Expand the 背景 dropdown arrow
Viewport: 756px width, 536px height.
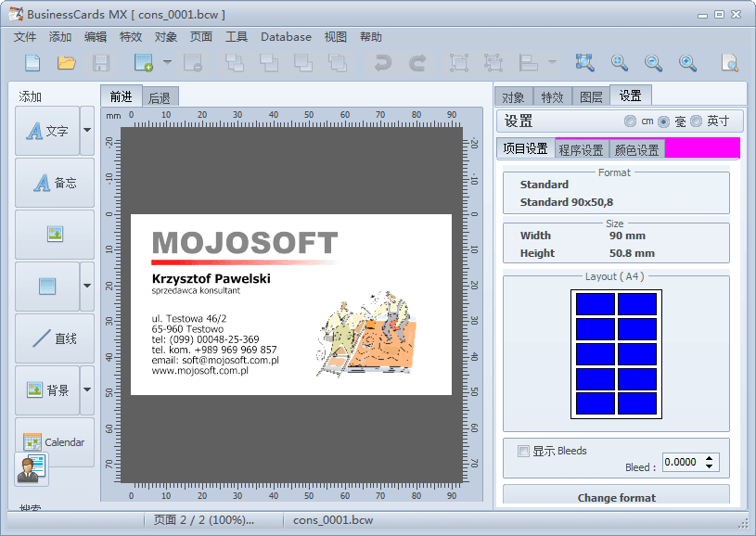click(87, 390)
